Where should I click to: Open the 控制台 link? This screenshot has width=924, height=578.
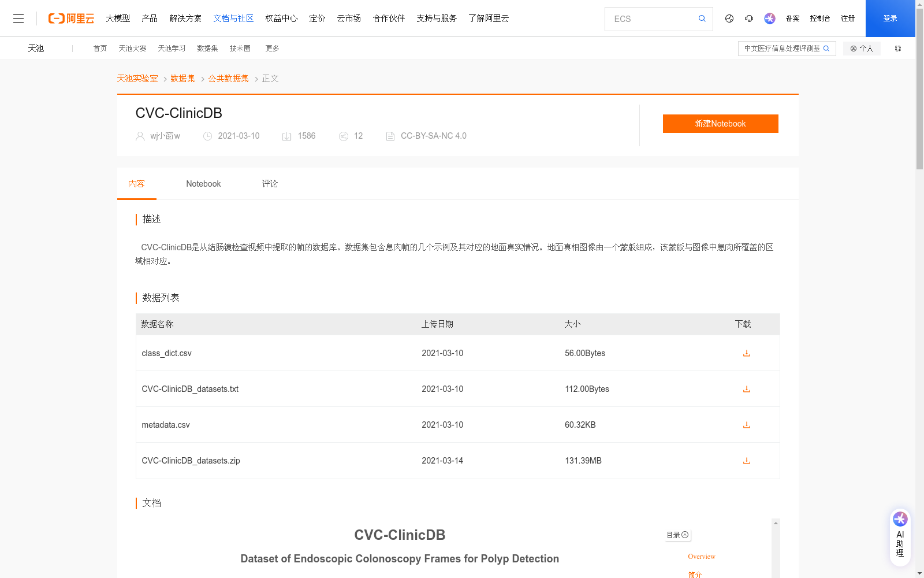820,18
